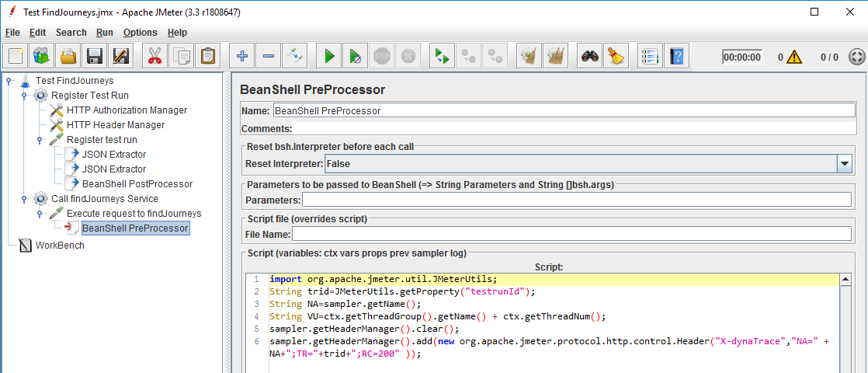
Task: Select the WorkBench tree item
Action: [x=60, y=245]
